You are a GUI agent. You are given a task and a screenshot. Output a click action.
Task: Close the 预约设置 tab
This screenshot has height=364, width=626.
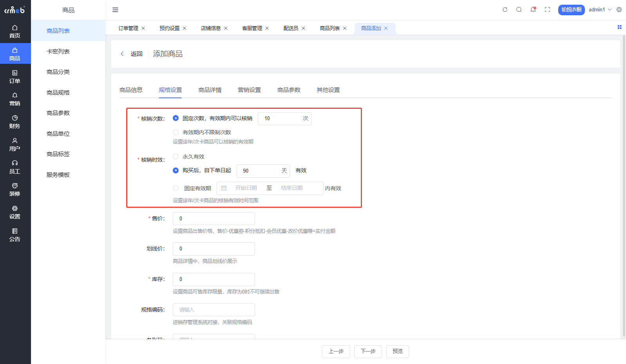pos(185,28)
